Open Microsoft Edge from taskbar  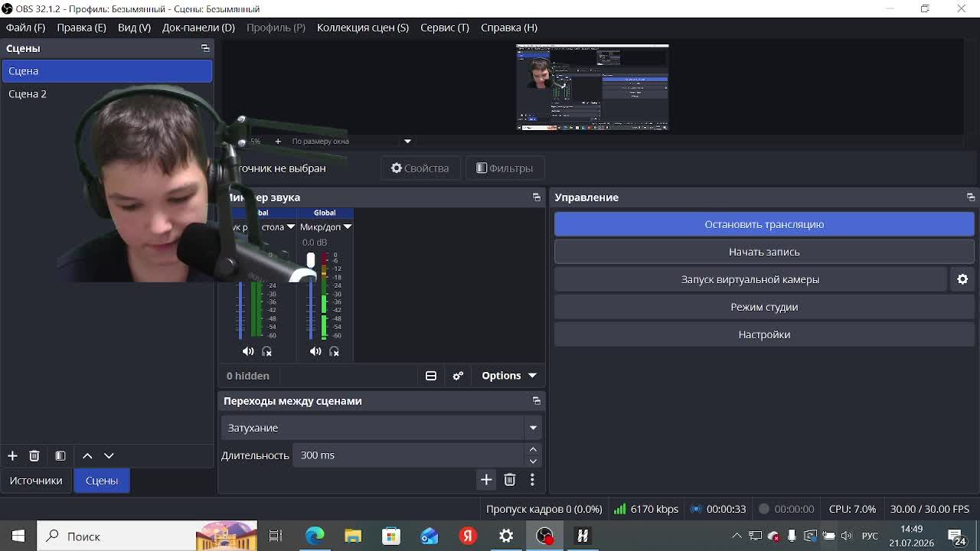click(315, 536)
